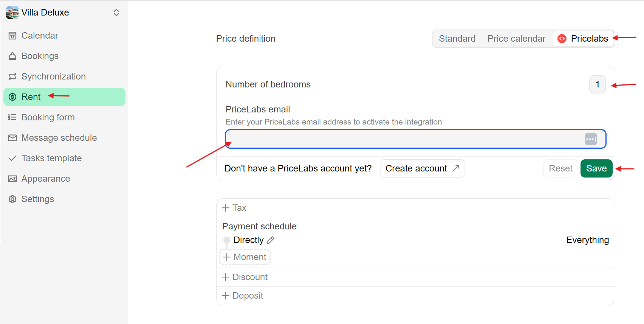Click the password manager icon in email field

(591, 139)
